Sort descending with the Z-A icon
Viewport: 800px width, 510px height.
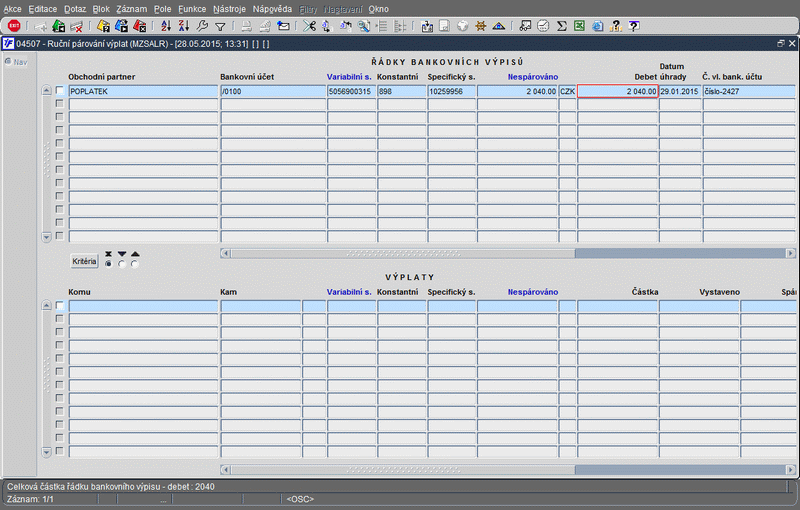click(184, 26)
